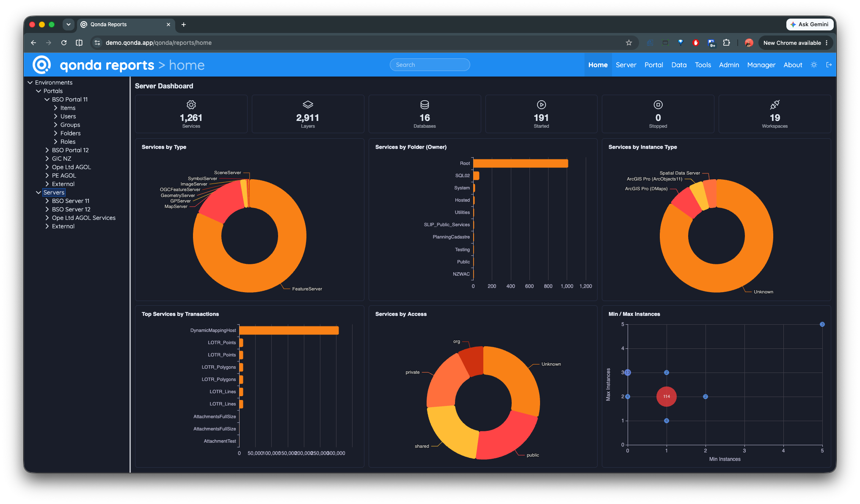Go back in browser history
This screenshot has width=860, height=504.
coord(33,43)
